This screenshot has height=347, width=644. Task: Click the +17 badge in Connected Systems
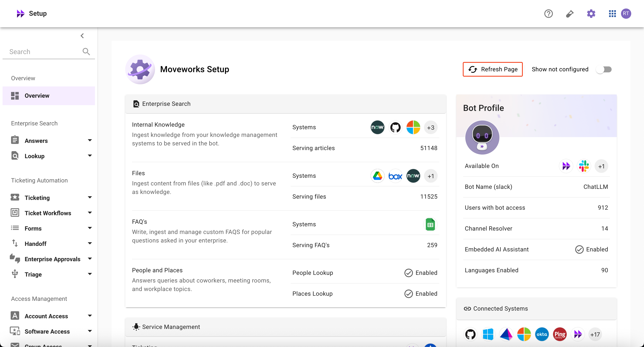[x=595, y=334]
